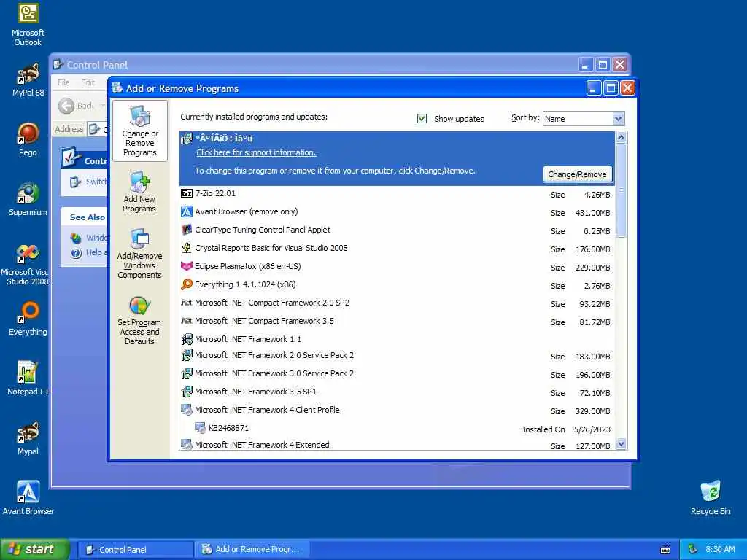747x560 pixels.
Task: Click the Address bar in Control Panel window
Action: [98, 129]
